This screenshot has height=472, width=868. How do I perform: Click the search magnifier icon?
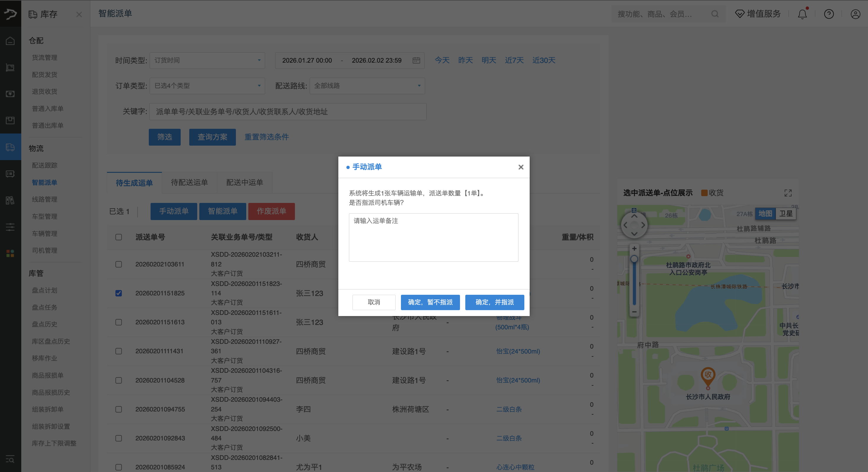(715, 14)
